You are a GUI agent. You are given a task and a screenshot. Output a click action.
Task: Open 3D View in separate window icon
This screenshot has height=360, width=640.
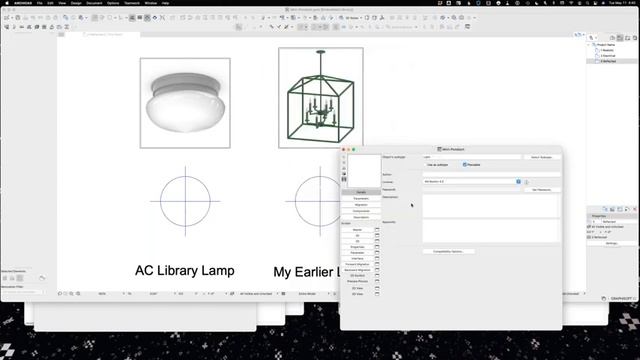coord(377,294)
